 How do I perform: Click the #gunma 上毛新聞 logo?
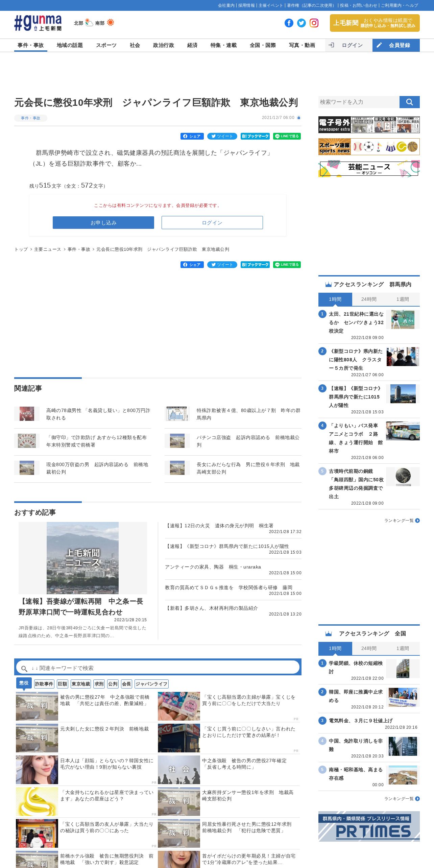tap(38, 23)
